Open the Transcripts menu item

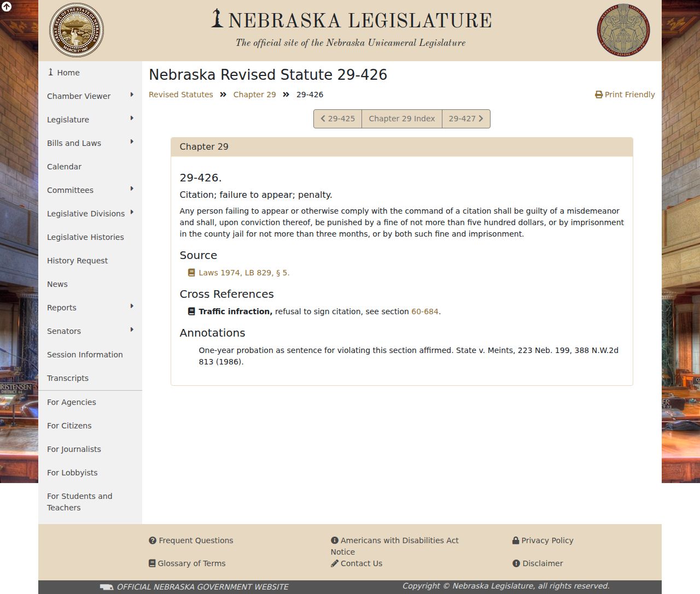coord(90,378)
